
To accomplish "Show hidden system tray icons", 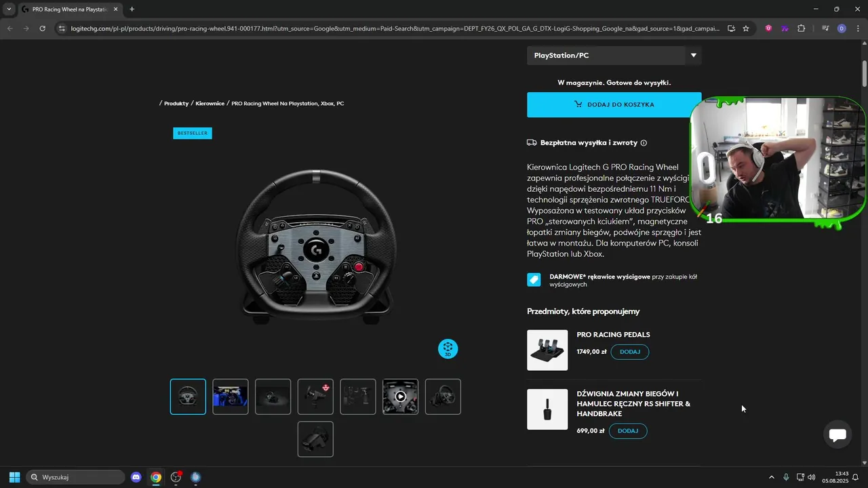I will click(x=771, y=477).
